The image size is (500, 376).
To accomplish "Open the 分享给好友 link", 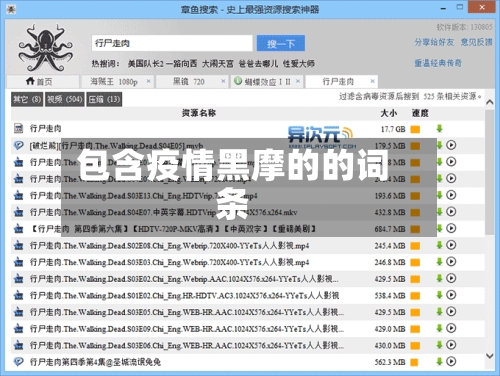I will click(x=434, y=42).
